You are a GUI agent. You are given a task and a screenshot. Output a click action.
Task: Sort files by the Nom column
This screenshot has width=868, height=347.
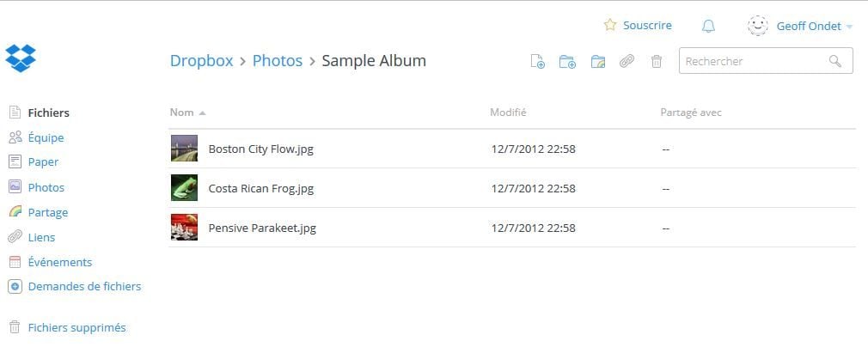coord(182,113)
